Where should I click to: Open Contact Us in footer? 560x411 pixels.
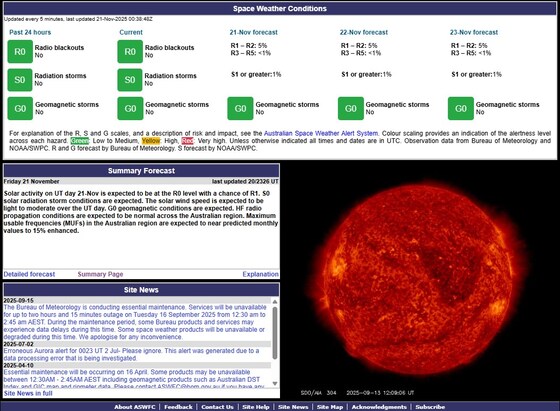point(217,407)
